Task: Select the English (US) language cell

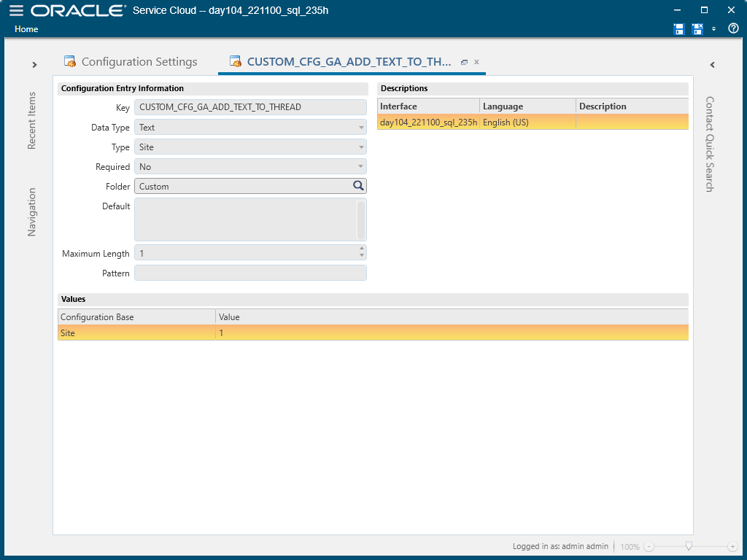Action: [x=528, y=122]
